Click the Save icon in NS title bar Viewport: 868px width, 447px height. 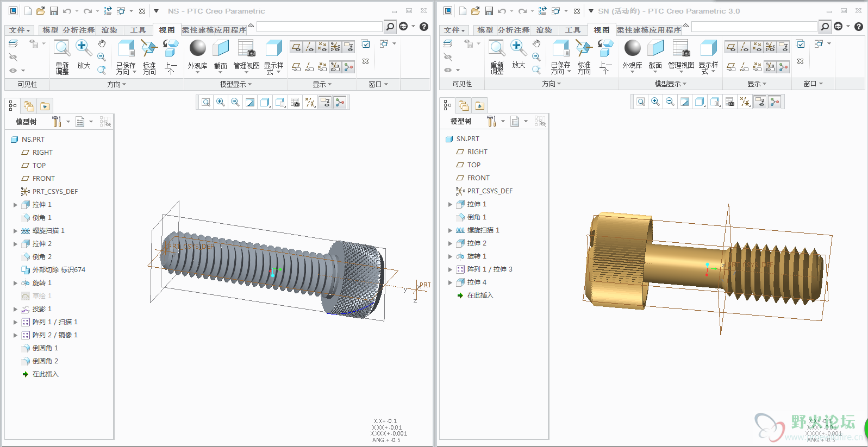54,11
